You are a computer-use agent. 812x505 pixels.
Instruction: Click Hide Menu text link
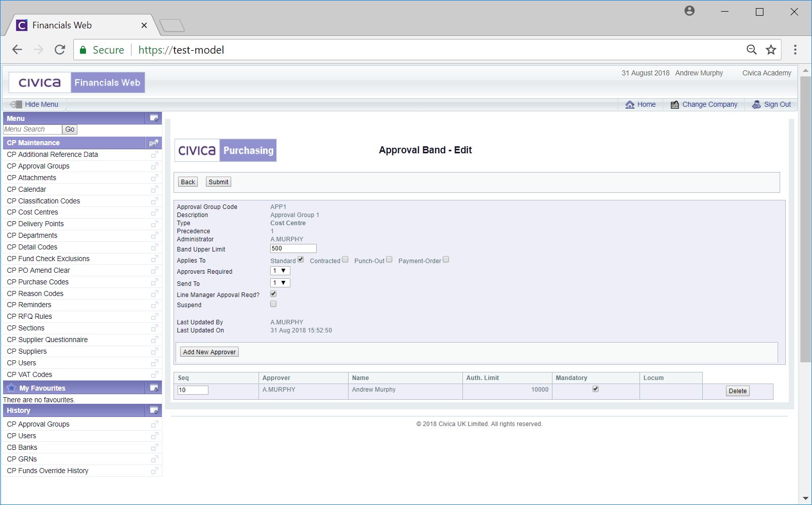[x=41, y=104]
